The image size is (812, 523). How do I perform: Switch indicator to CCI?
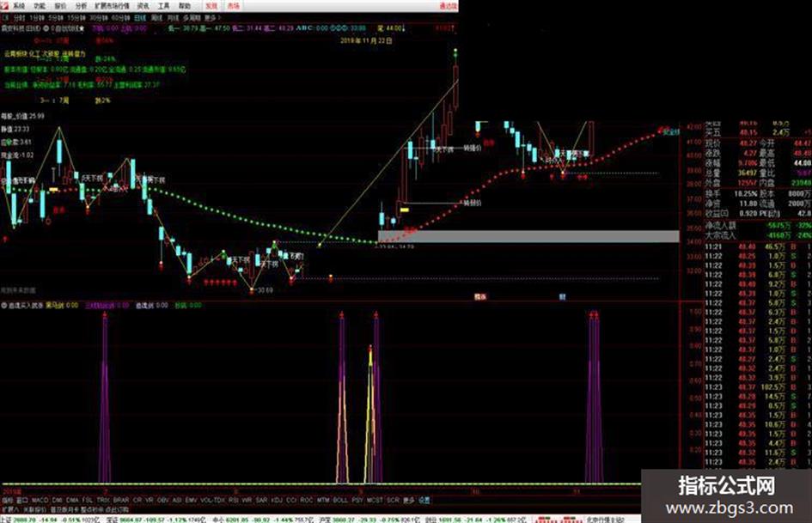291,500
